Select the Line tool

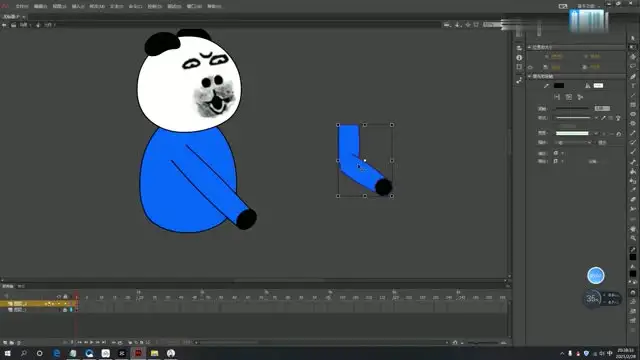point(633,95)
